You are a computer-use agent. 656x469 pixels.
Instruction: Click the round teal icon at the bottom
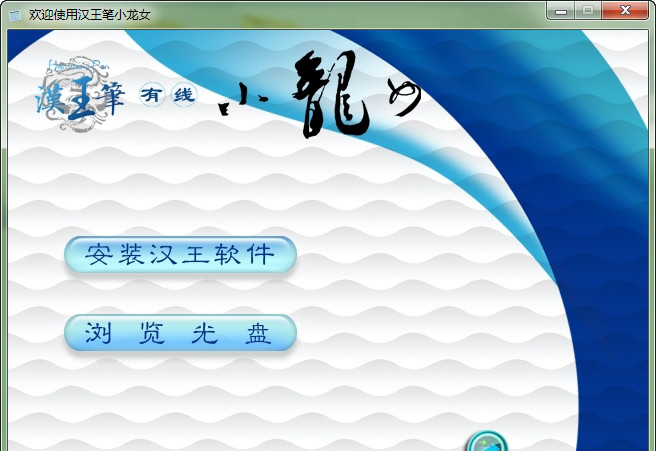pyautogui.click(x=487, y=442)
